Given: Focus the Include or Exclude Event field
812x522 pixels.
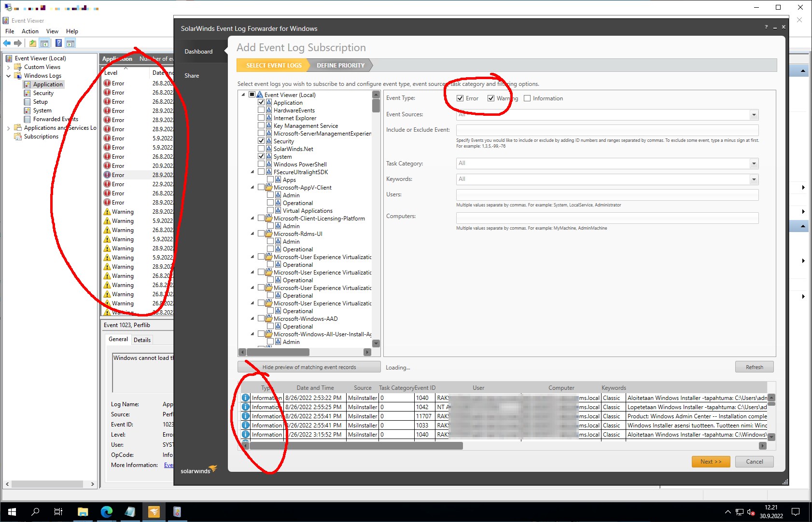Looking at the screenshot, I should coord(607,130).
